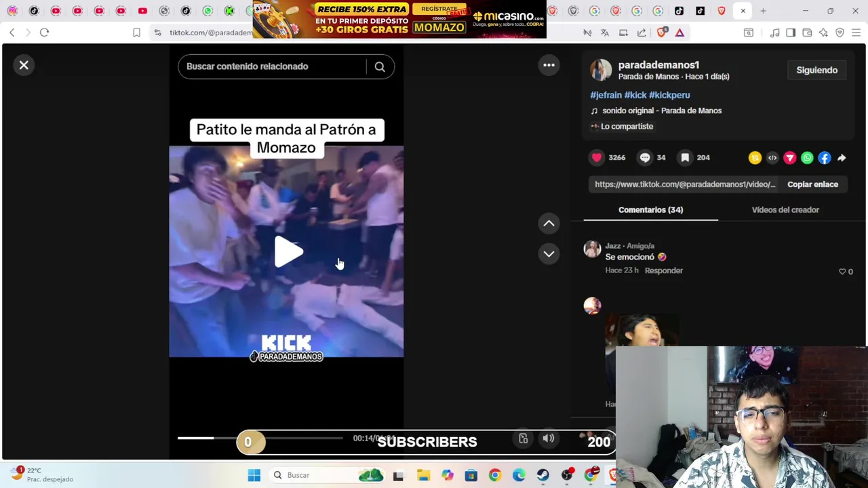Click the browser share page icon
Viewport: 868px width, 488px height.
coord(642,33)
